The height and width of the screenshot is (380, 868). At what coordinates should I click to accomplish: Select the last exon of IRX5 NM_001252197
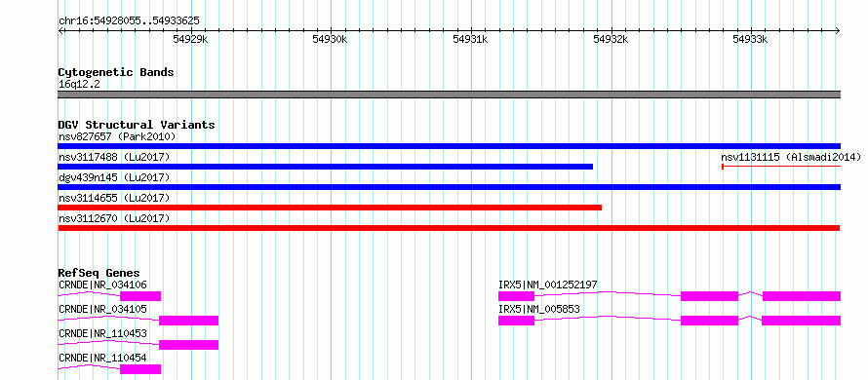click(802, 296)
